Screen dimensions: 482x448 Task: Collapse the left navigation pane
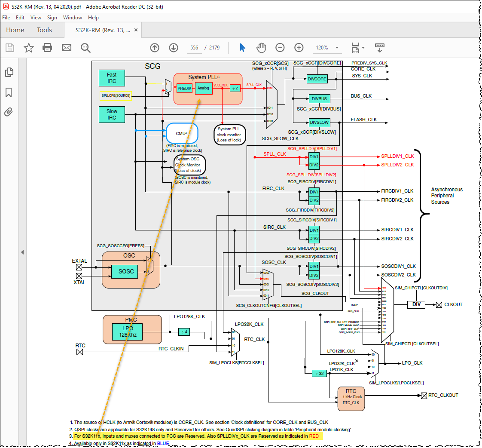(22, 252)
